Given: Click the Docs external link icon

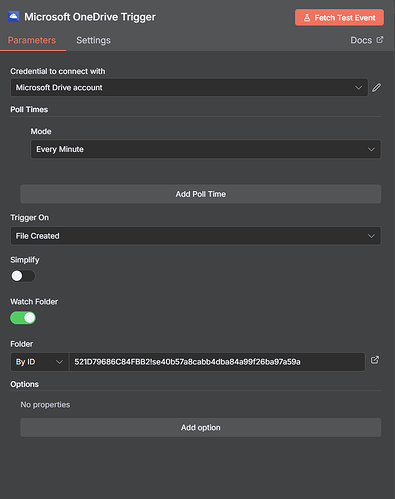Looking at the screenshot, I should [380, 40].
